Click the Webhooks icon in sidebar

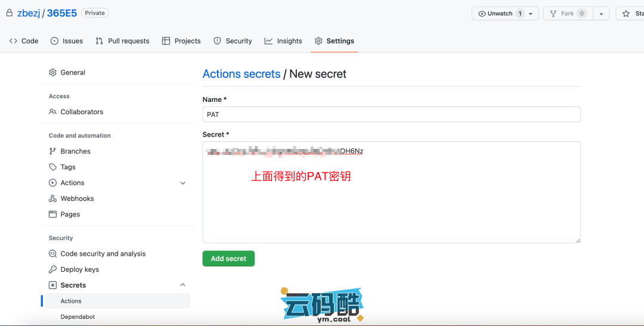point(53,199)
